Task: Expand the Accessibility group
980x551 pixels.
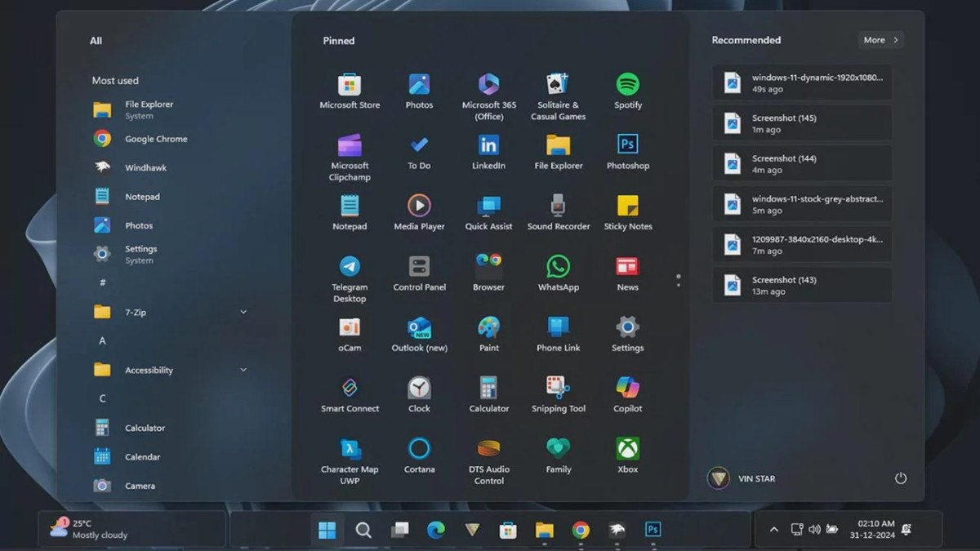Action: [x=243, y=370]
